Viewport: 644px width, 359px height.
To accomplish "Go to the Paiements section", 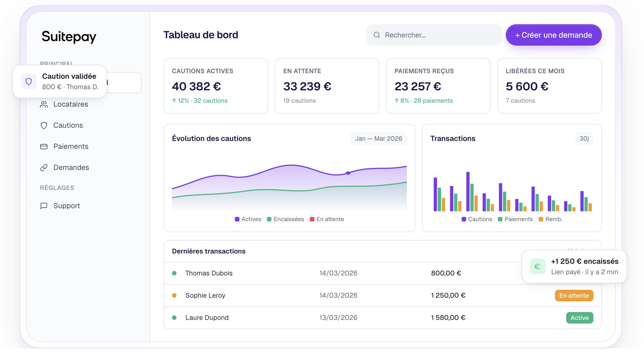I will pos(71,147).
